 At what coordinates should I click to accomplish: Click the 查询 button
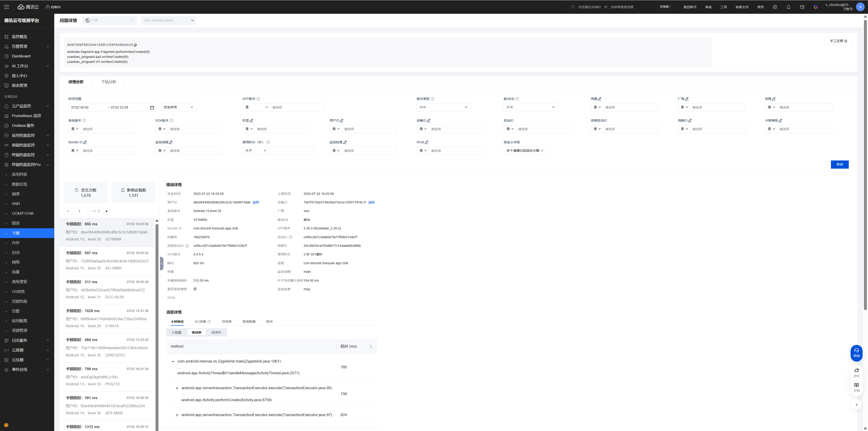click(839, 165)
